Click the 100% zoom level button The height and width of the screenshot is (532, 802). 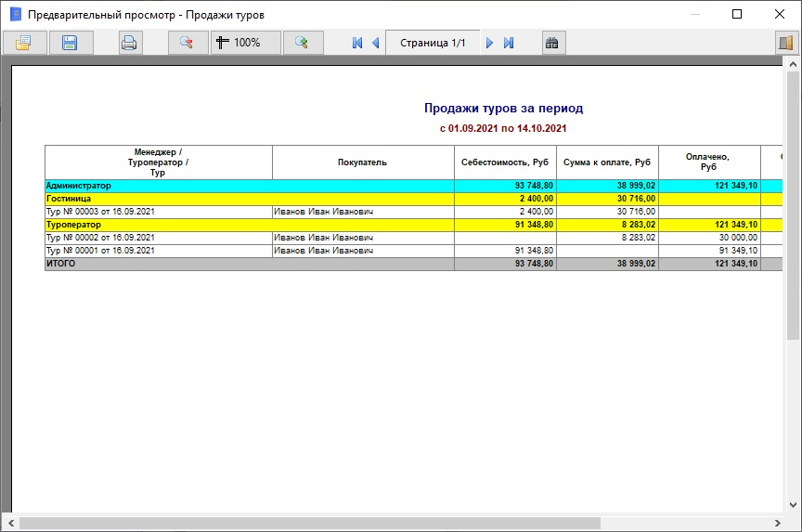tap(245, 43)
